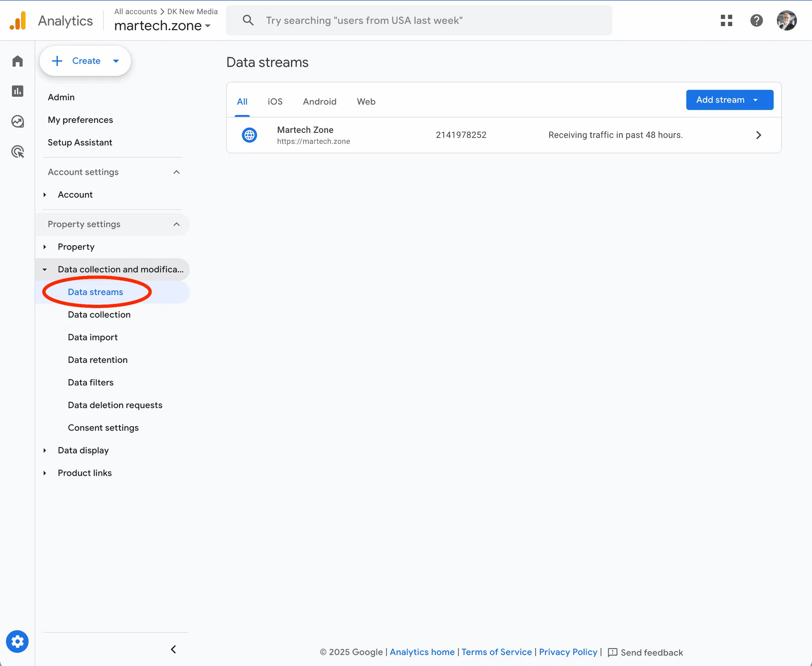This screenshot has height=666, width=812.
Task: Click the Analytics search field
Action: point(418,21)
